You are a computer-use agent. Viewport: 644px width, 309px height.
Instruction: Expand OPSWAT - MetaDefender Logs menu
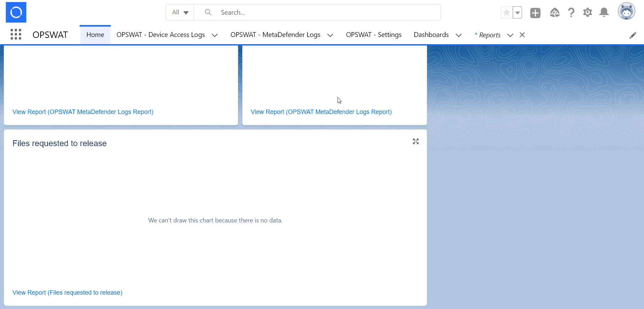point(330,35)
